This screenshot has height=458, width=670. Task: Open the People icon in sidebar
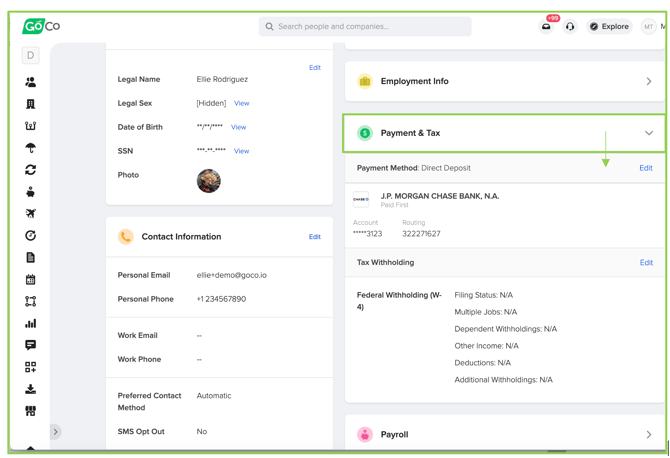30,83
